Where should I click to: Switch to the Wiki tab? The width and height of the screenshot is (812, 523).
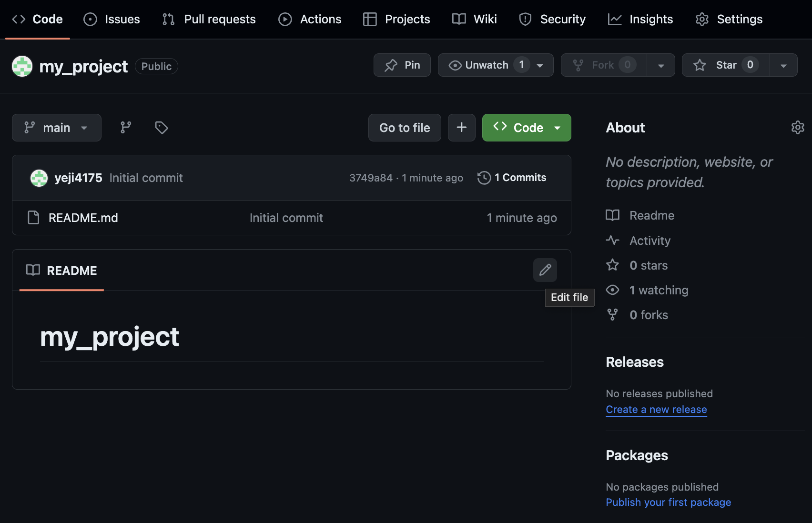475,19
